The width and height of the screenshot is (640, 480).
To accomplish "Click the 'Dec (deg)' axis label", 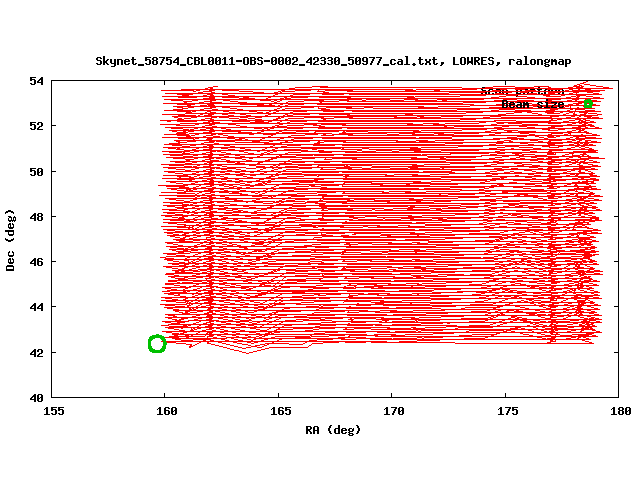I will pyautogui.click(x=10, y=240).
